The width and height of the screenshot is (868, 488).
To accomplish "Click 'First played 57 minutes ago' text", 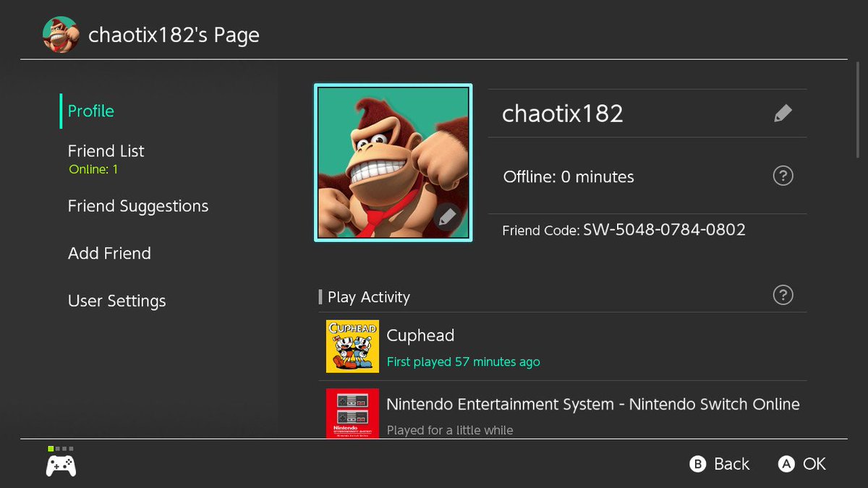I will (x=464, y=361).
